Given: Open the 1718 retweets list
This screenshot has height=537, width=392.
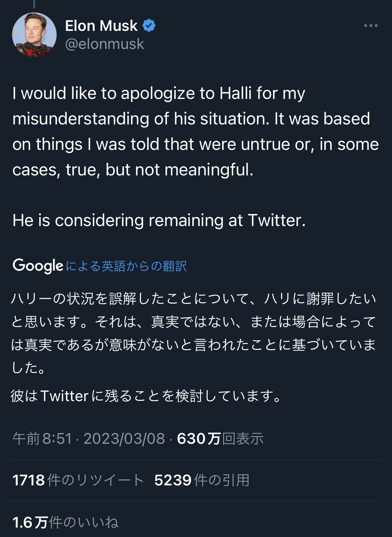Looking at the screenshot, I should (x=78, y=480).
